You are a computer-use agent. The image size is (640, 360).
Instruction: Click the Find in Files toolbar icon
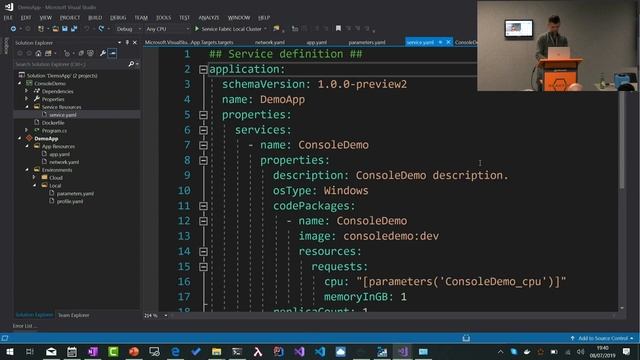(x=276, y=29)
